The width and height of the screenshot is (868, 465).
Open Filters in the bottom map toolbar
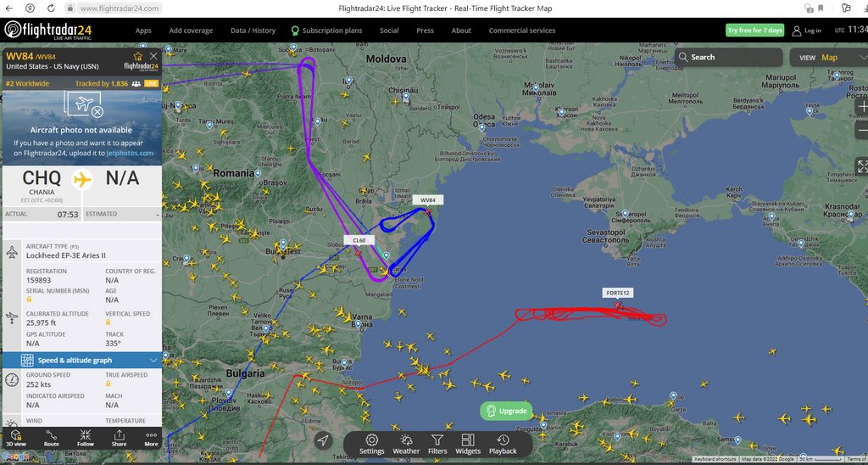pos(437,444)
